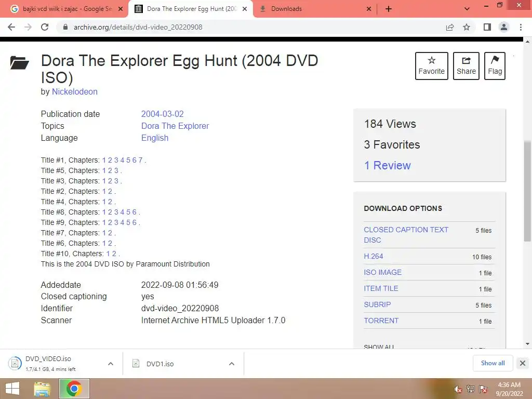The height and width of the screenshot is (399, 532).
Task: Open the SUBRIP download option
Action: coord(377,304)
